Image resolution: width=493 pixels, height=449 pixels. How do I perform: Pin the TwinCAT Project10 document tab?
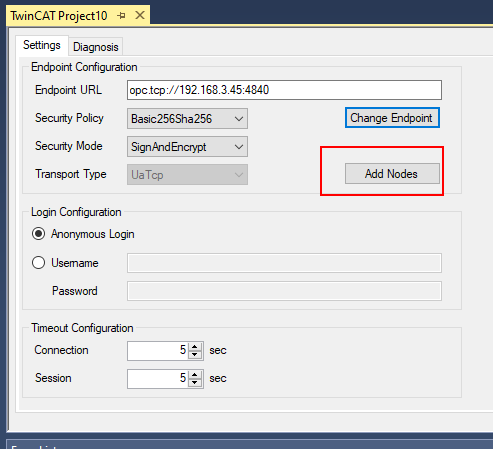pos(122,15)
